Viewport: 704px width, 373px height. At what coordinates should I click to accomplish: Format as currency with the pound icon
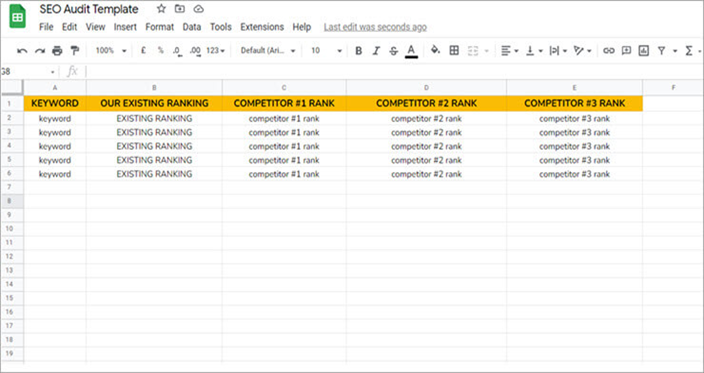(143, 51)
